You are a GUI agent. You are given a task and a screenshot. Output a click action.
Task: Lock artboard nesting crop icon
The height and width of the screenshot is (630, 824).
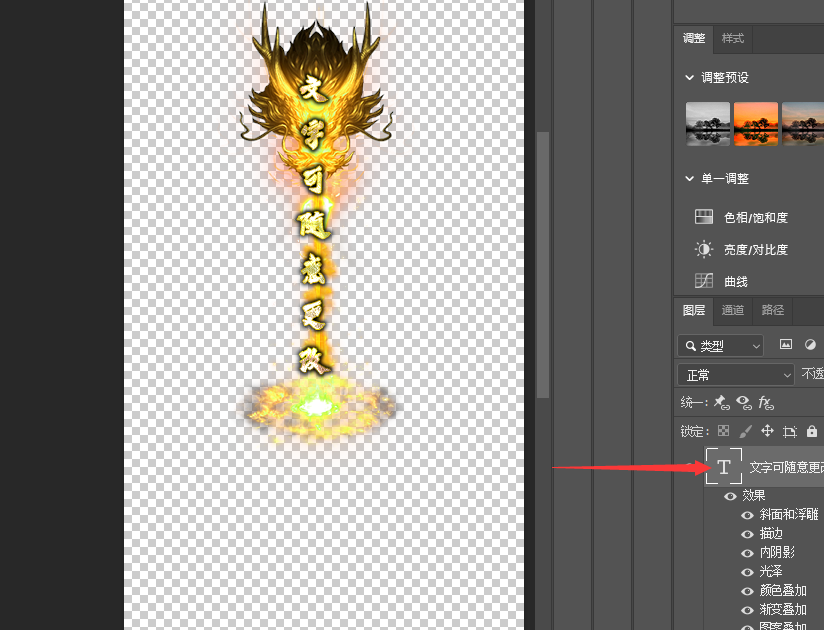(789, 432)
